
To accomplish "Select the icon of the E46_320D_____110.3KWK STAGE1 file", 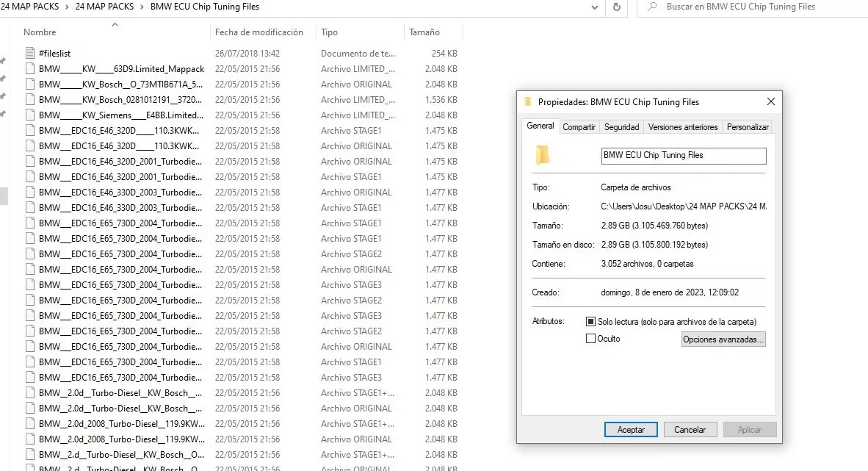I will coord(30,131).
